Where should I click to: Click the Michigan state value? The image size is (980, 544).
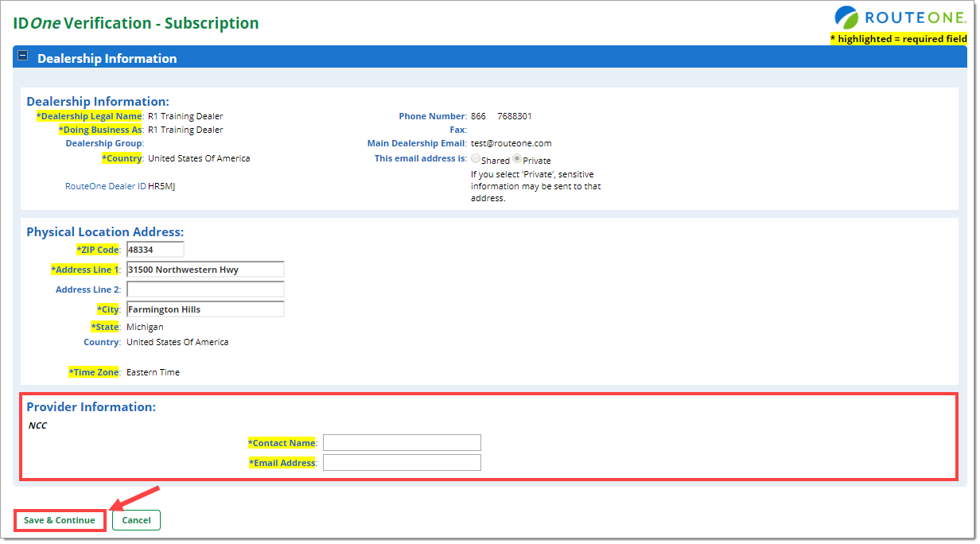[x=145, y=327]
